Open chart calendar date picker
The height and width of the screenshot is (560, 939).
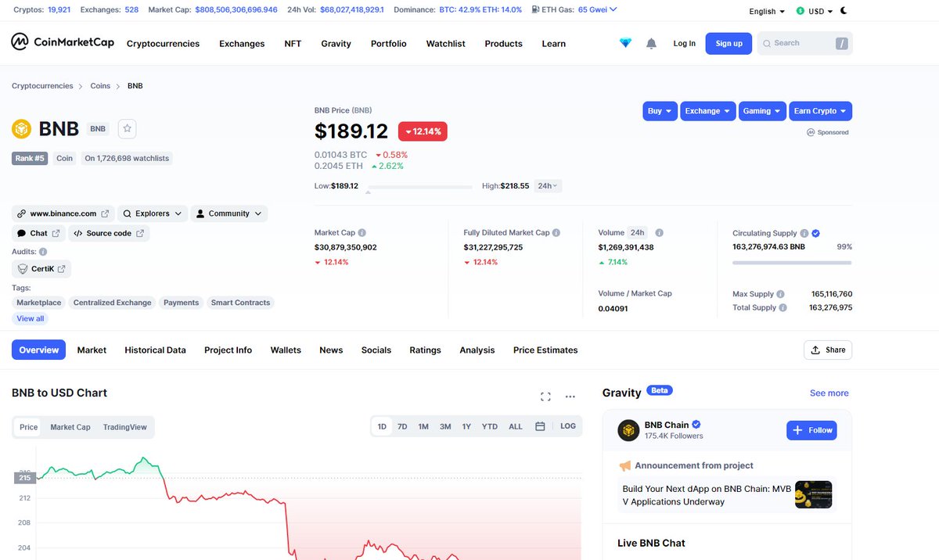click(540, 426)
